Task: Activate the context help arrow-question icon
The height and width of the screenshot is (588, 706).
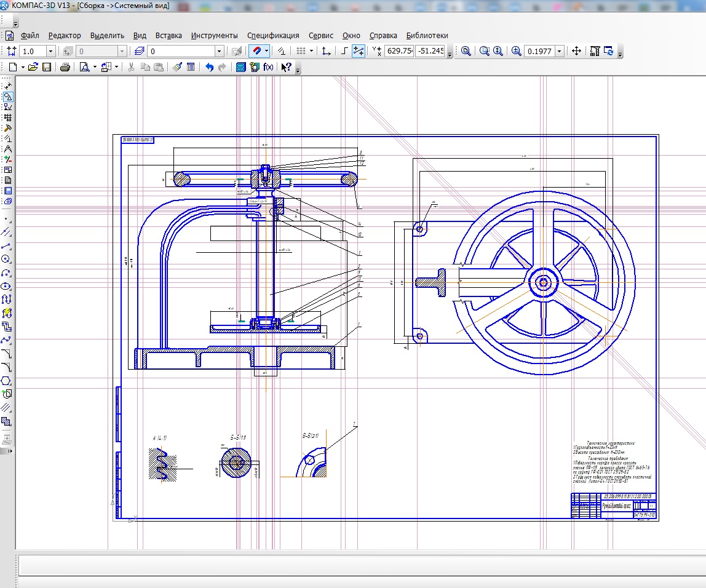Action: click(286, 67)
